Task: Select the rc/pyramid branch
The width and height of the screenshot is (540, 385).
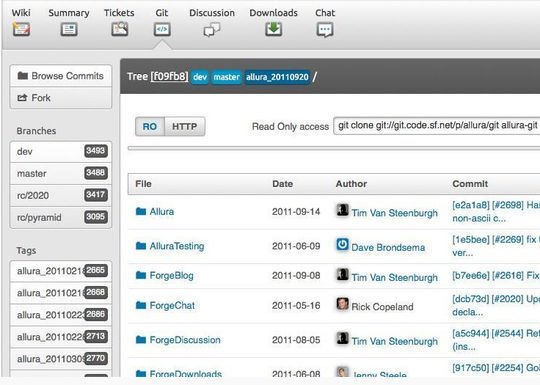Action: [x=61, y=217]
